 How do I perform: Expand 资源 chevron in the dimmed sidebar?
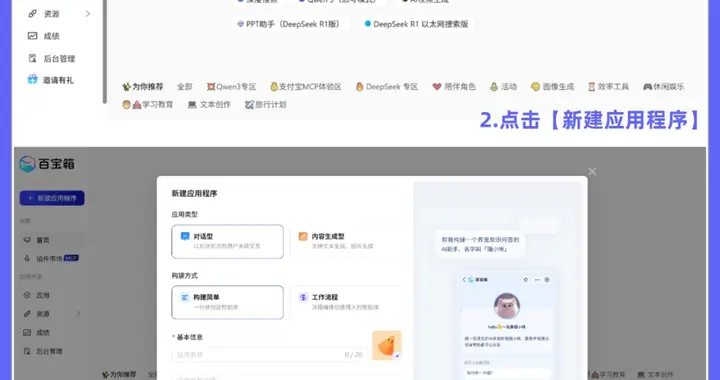pyautogui.click(x=79, y=313)
